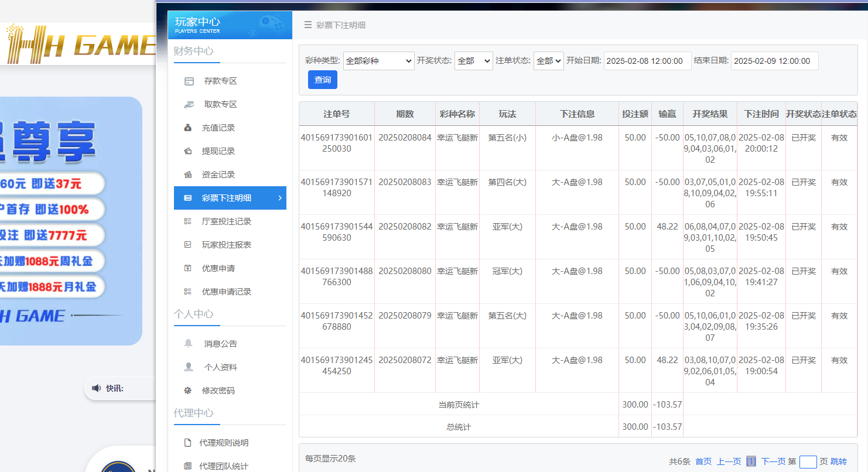Click 首页 to jump to first page
Viewport: 868px width, 472px height.
click(702, 461)
